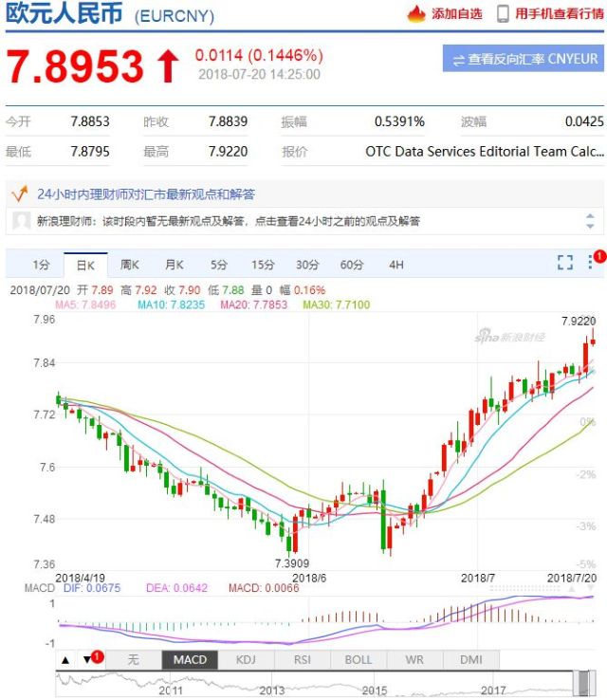Open the chart more-options dots menu

590,262
